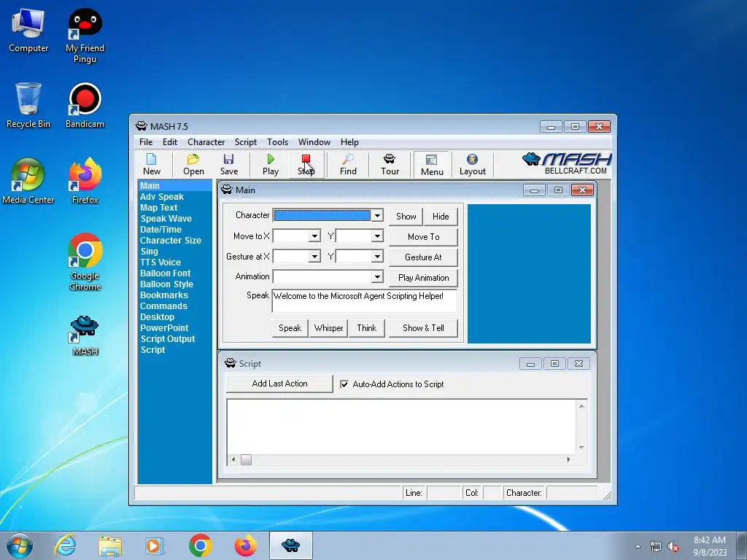Open the File menu
This screenshot has width=747, height=560.
click(x=146, y=142)
